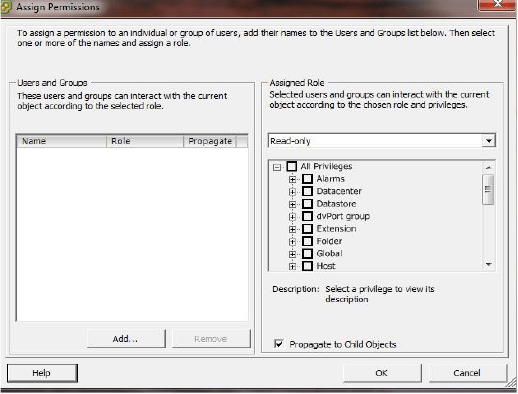
Task: Click the privileges list scrollbar thumb
Action: point(488,189)
